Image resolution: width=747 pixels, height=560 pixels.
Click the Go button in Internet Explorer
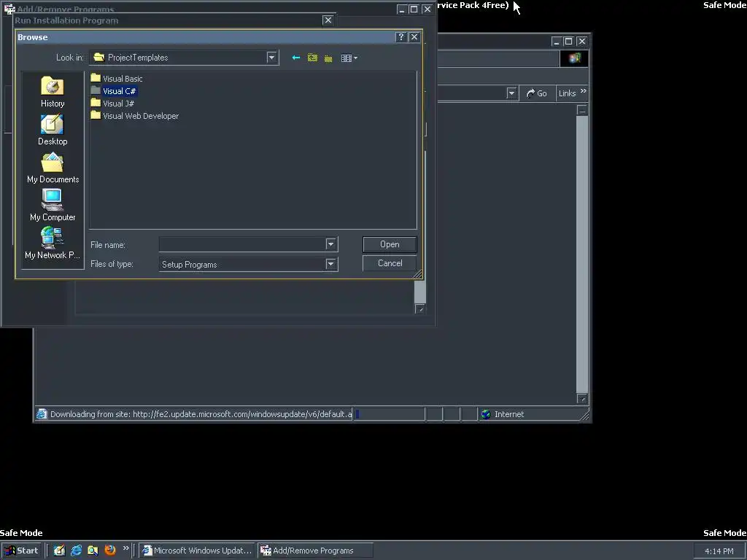click(x=536, y=93)
